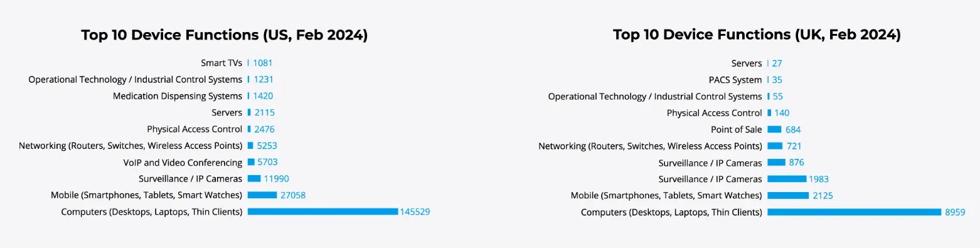The height and width of the screenshot is (248, 980).
Task: Select the 'Smart TVs' label
Action: (221, 63)
